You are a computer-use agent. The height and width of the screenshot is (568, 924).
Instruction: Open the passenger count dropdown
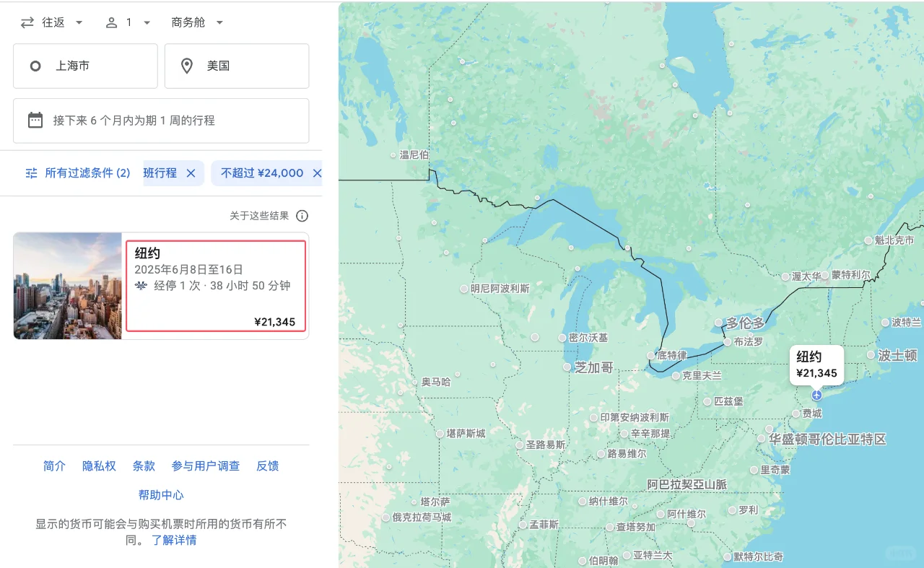click(x=130, y=22)
